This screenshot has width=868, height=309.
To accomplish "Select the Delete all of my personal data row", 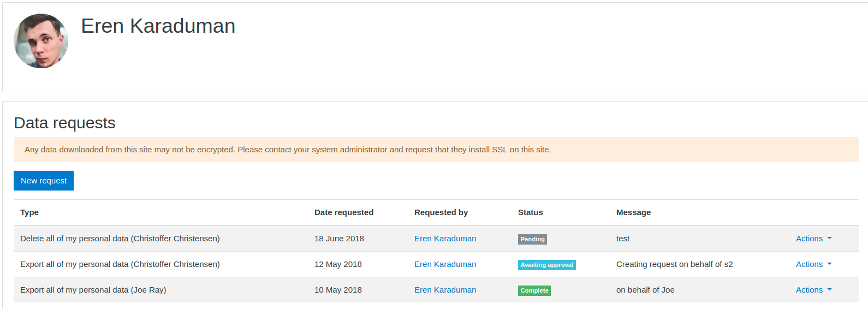I will click(x=436, y=239).
